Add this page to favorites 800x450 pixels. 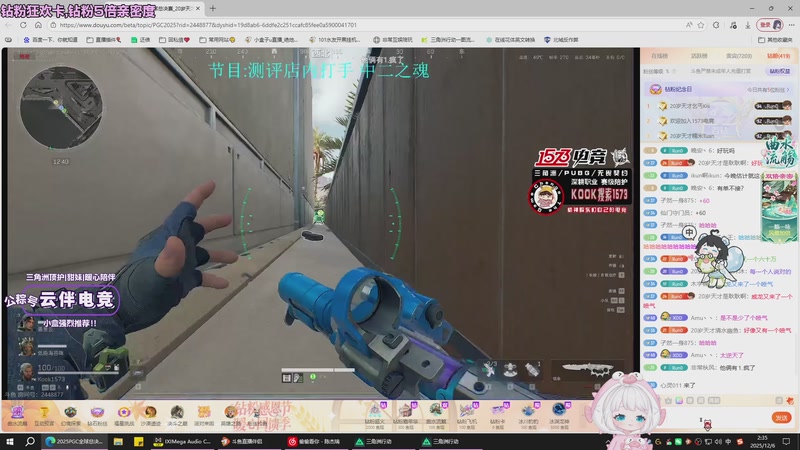tap(701, 25)
